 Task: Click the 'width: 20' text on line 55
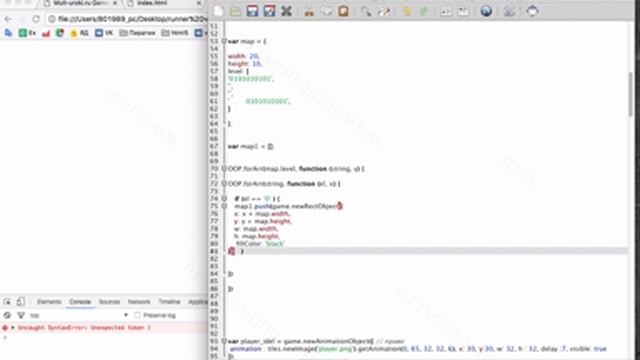[244, 56]
